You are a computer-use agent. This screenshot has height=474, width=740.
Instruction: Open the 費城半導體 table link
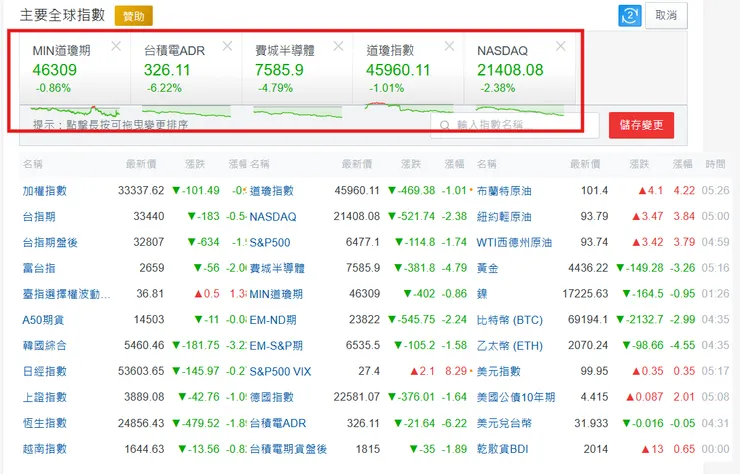tap(277, 268)
